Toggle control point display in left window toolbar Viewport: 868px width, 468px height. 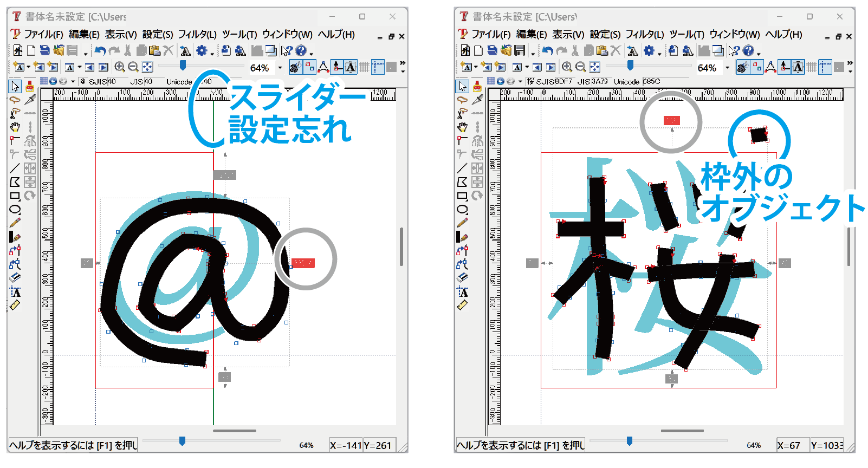click(x=309, y=67)
